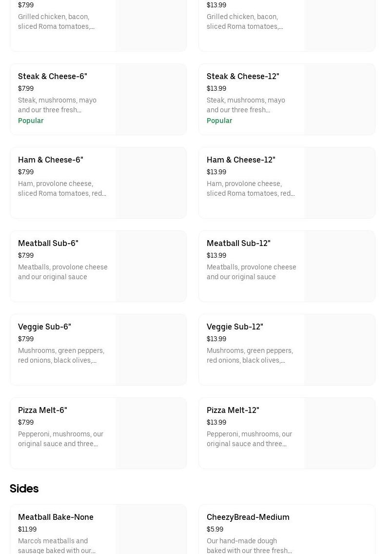Click the Steak & Cheese-6" image placeholder

(x=151, y=100)
